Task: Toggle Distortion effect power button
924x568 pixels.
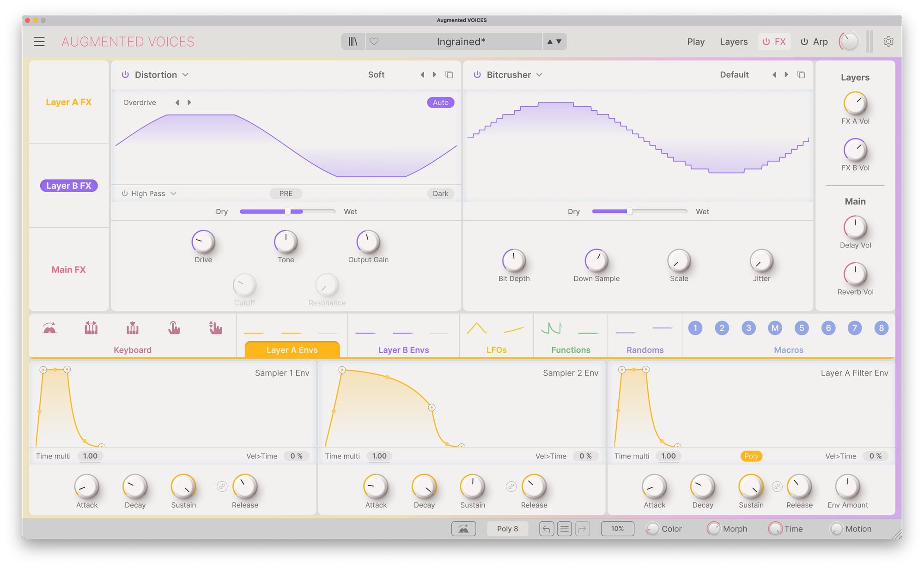Action: pyautogui.click(x=125, y=75)
